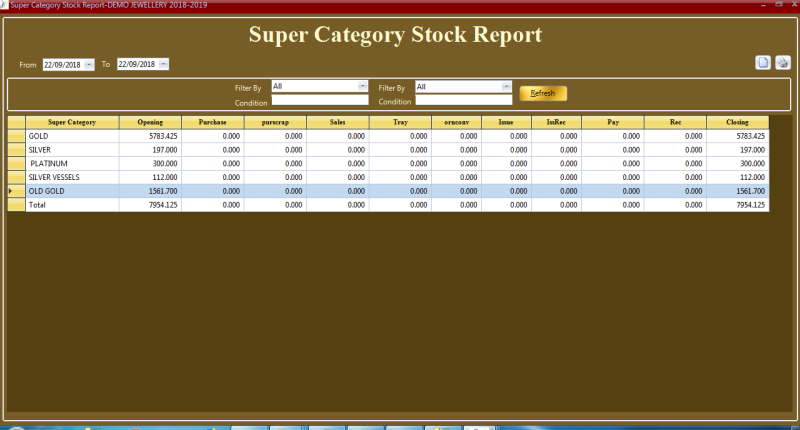800x430 pixels.
Task: Click the Purchase column header
Action: (x=212, y=122)
